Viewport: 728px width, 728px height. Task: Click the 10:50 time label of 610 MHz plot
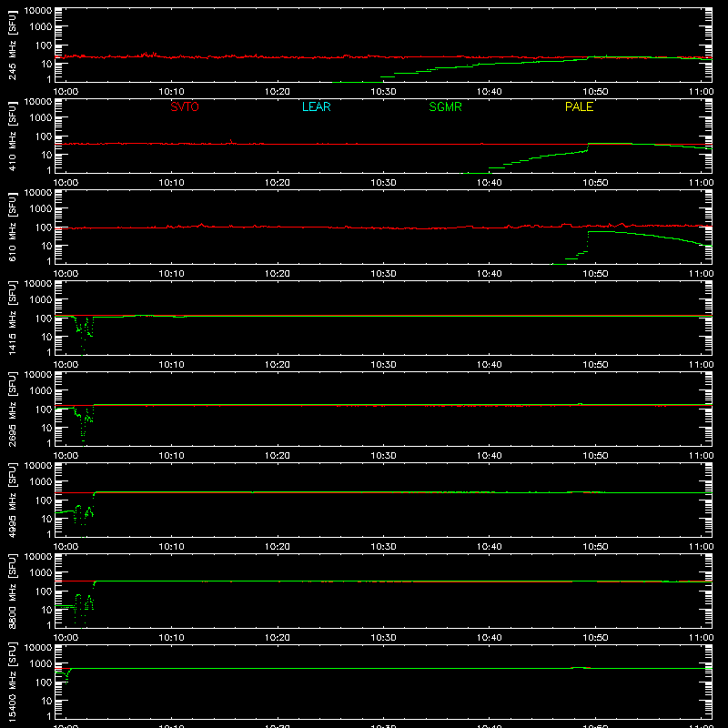click(595, 274)
